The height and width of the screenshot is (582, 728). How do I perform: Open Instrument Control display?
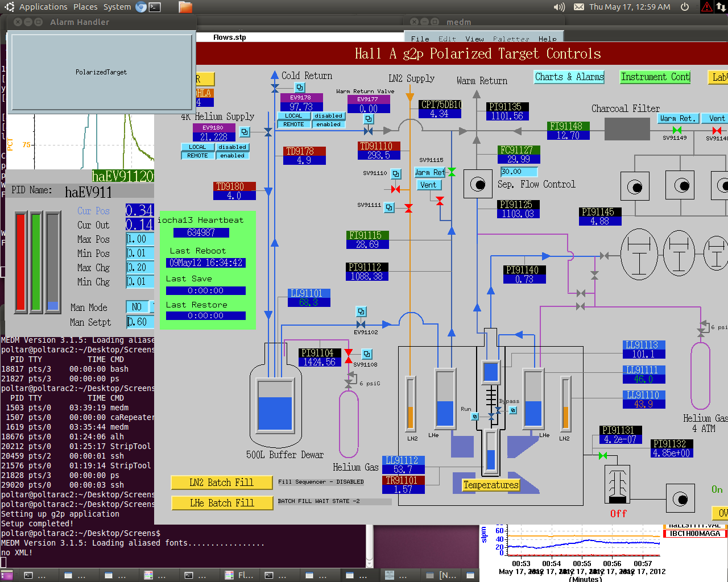click(655, 77)
